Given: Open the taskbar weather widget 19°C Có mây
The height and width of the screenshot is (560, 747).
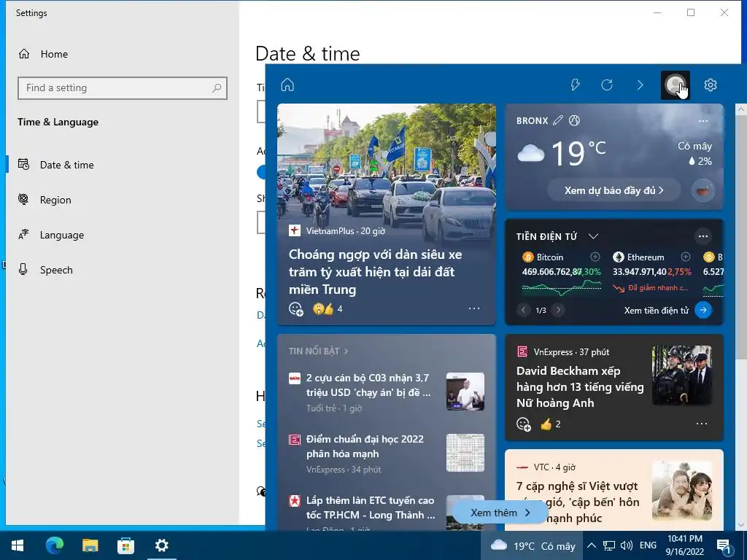Looking at the screenshot, I should 532,545.
